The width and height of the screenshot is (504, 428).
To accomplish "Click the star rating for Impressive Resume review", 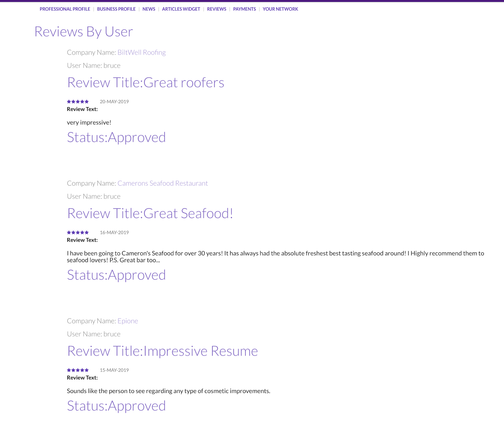I will pyautogui.click(x=78, y=370).
